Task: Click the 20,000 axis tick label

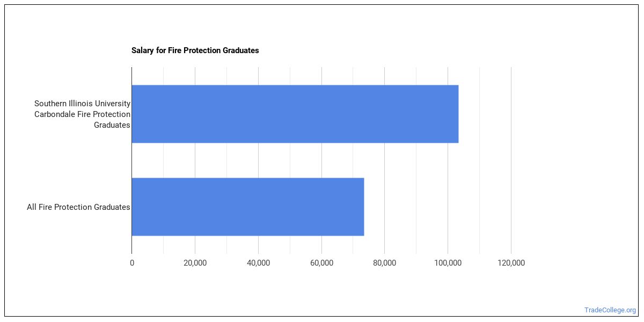Action: (x=195, y=263)
